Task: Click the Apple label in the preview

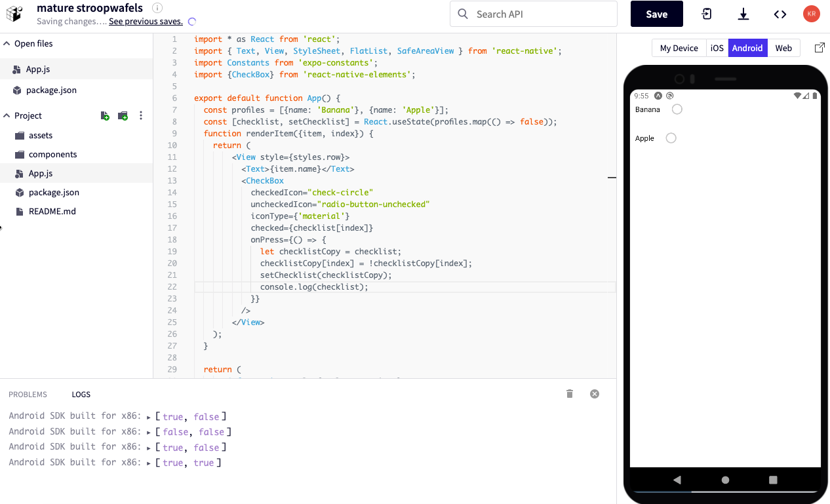Action: tap(645, 138)
